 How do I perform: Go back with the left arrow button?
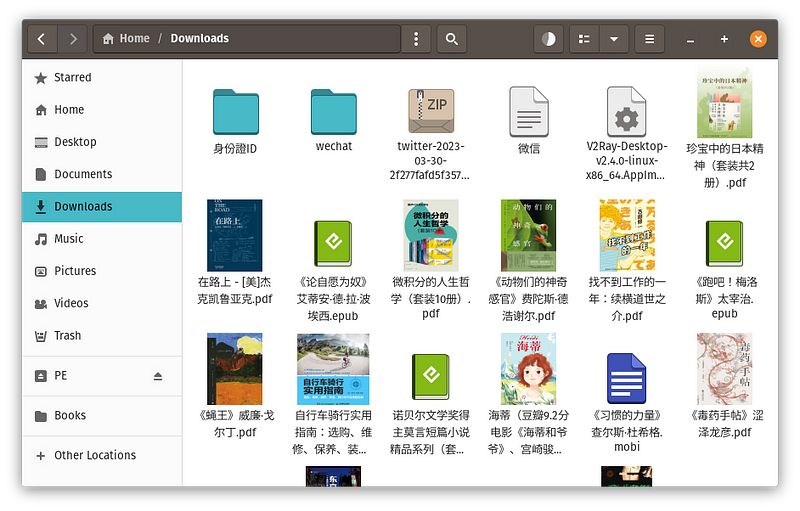(42, 39)
